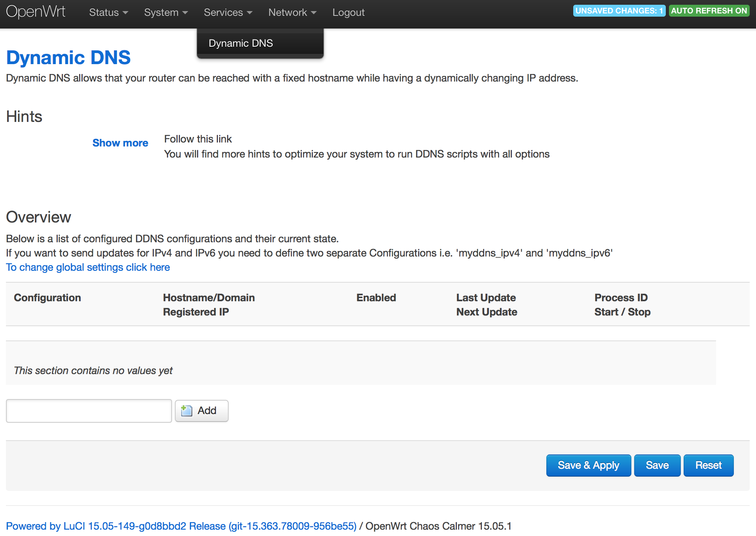This screenshot has width=756, height=536.
Task: Click the Configuration column header
Action: tap(47, 298)
